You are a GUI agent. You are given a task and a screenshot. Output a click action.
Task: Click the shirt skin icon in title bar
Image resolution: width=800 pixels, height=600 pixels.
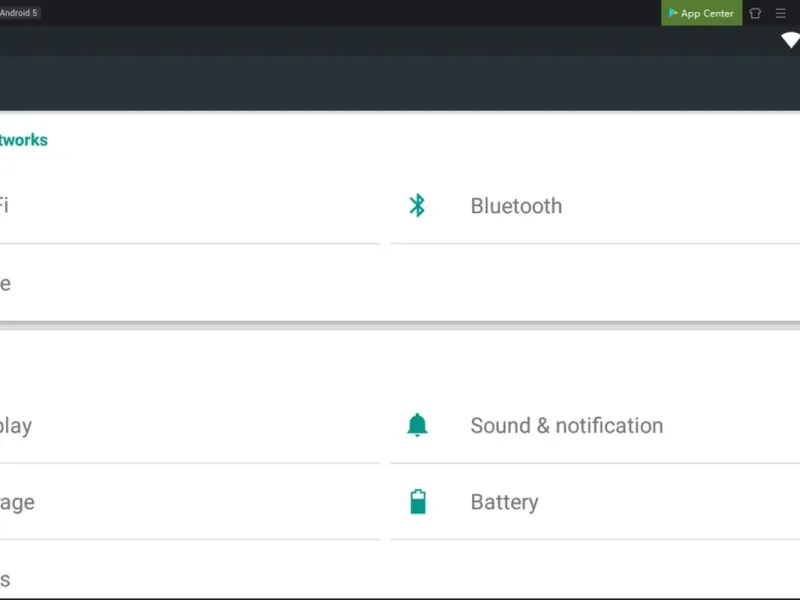click(x=755, y=13)
